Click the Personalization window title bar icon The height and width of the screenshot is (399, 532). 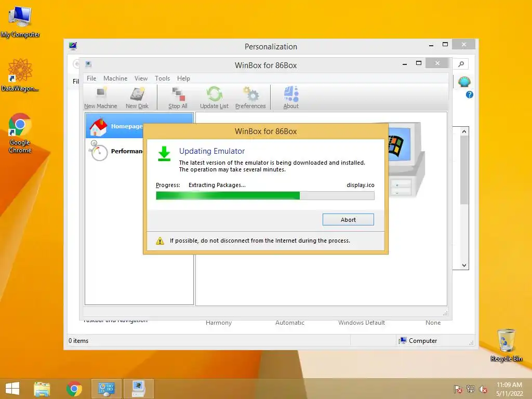coord(73,46)
